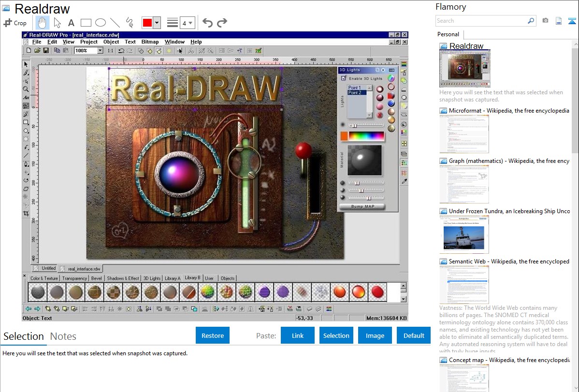The width and height of the screenshot is (579, 392).
Task: Open the Bitmap menu in Real-DRAW
Action: [x=150, y=42]
